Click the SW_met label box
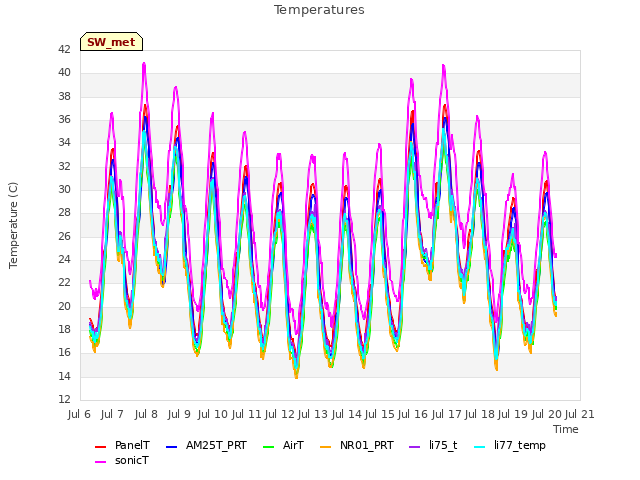 (111, 42)
